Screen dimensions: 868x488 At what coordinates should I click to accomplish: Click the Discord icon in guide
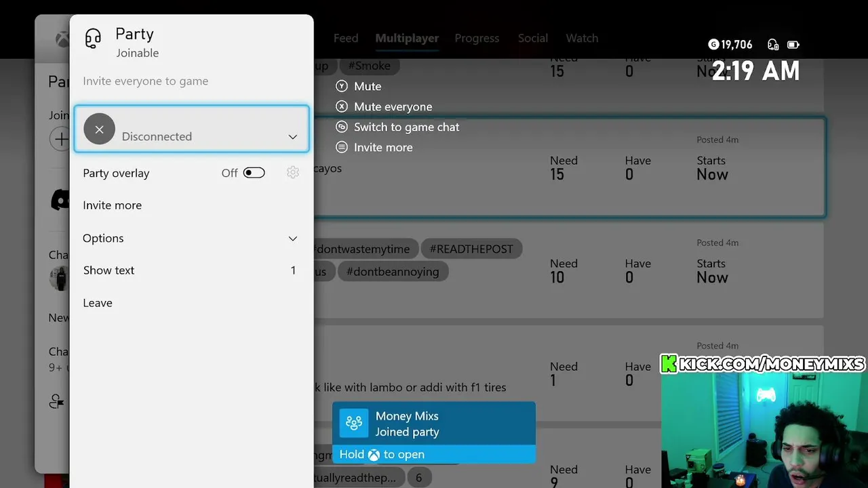click(60, 200)
